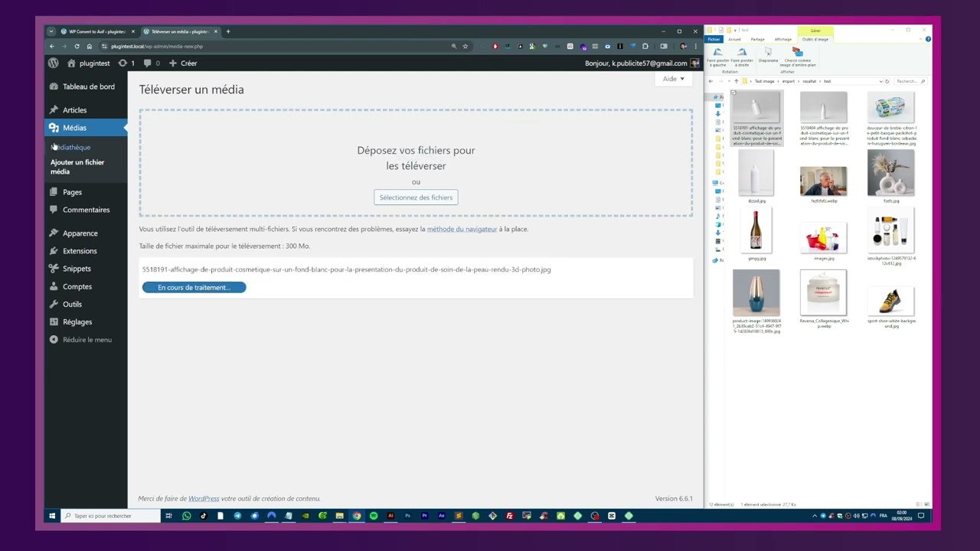
Task: Open the Accueil ribbon tab in Explorer
Action: (x=734, y=39)
